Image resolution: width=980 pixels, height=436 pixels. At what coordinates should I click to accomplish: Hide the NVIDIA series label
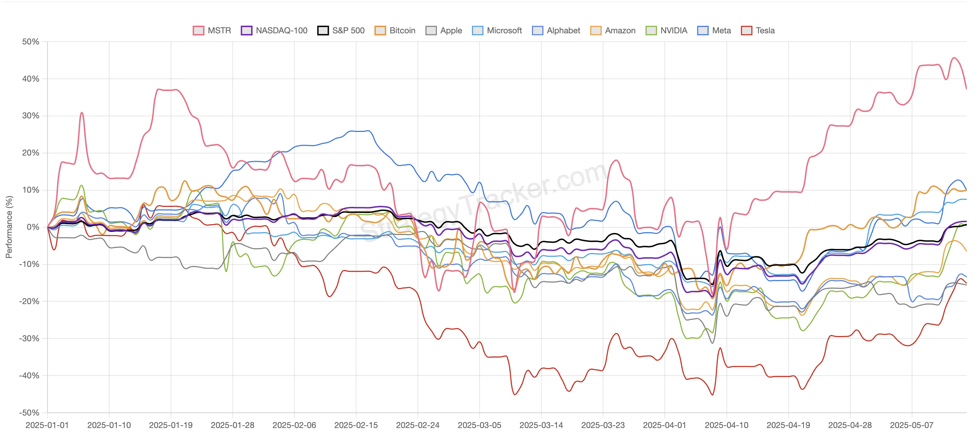tap(673, 31)
